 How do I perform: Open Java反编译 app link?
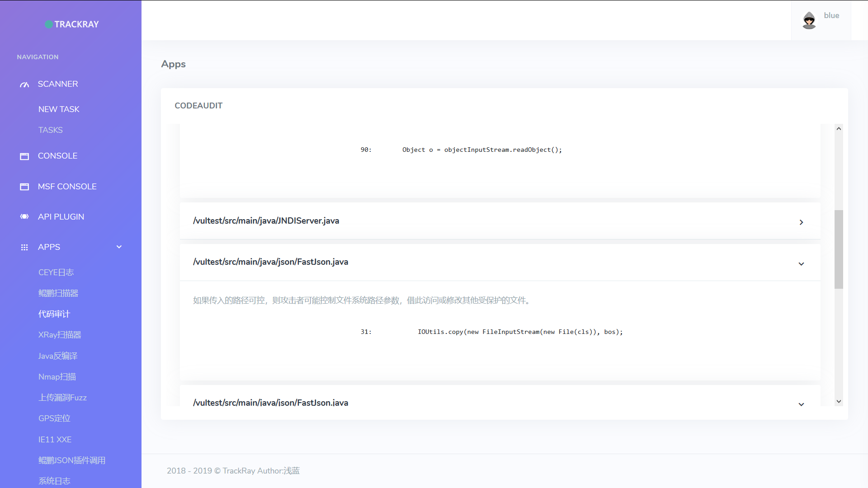tap(58, 356)
